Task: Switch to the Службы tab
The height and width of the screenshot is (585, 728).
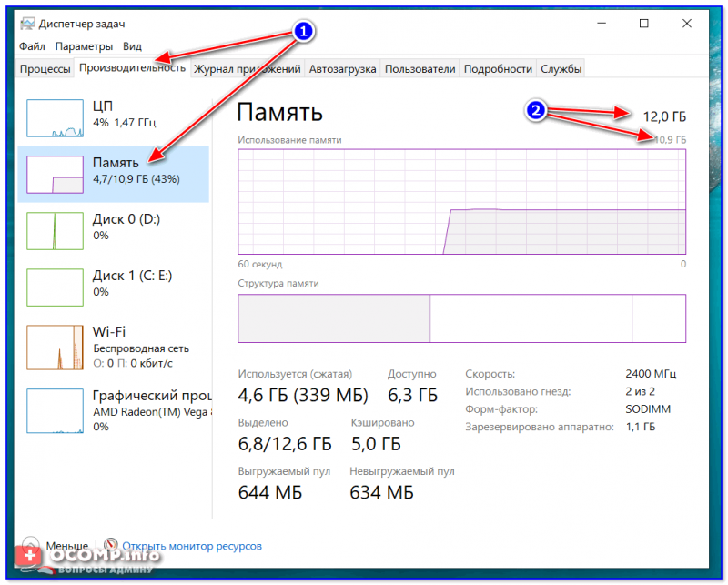Action: tap(561, 69)
